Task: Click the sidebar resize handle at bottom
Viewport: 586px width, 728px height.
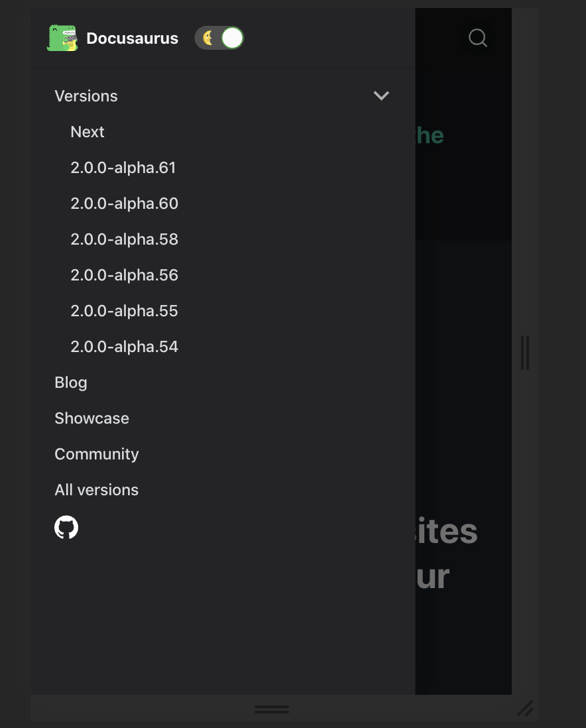Action: pyautogui.click(x=272, y=709)
